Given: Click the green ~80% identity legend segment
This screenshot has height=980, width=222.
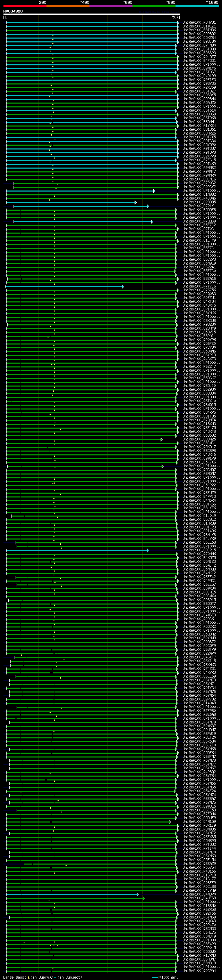Looking at the screenshot, I should pos(154,6).
